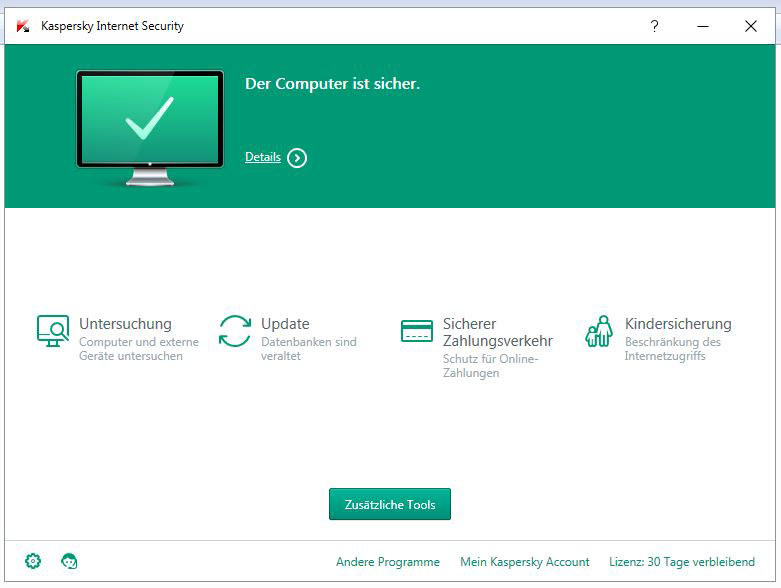This screenshot has width=781, height=588.
Task: Open support via the headset face icon
Action: tap(69, 561)
